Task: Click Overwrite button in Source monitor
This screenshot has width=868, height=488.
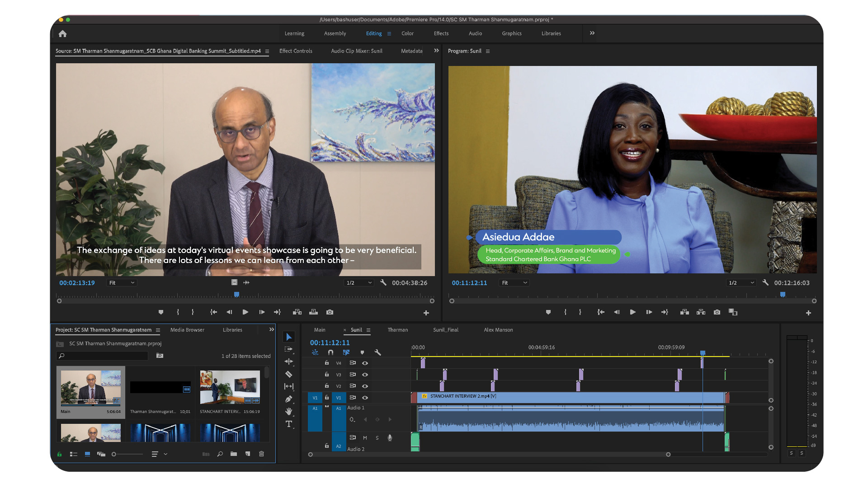Action: click(x=313, y=312)
